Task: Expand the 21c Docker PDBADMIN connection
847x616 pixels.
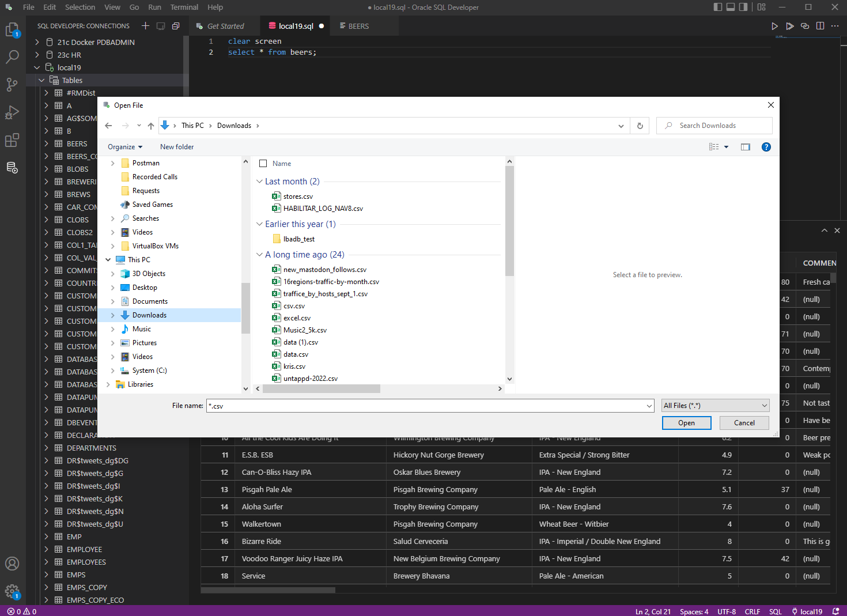Action: coord(37,42)
